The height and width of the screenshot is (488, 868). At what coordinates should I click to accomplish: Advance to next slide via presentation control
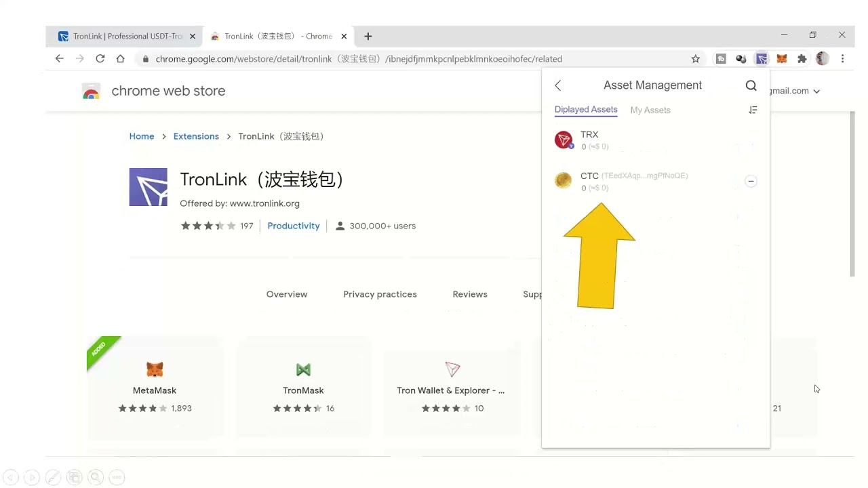coord(31,477)
